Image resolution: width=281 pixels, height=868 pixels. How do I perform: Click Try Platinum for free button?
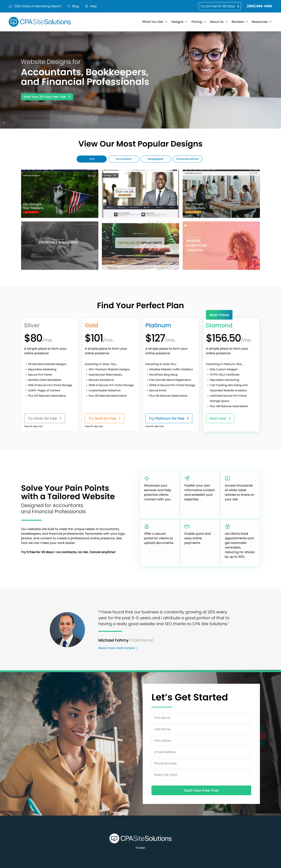pos(169,419)
